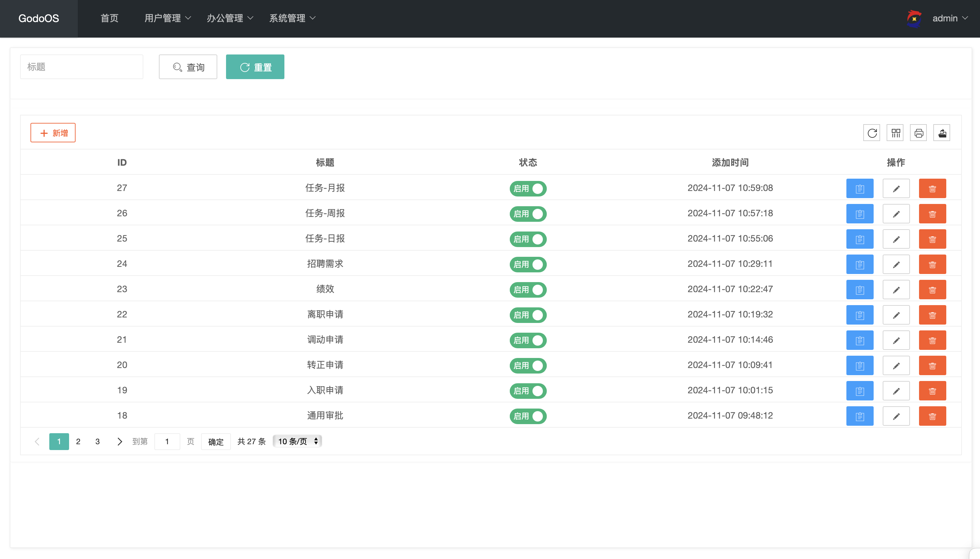This screenshot has width=980, height=559.
Task: Delete 通用审批 with the trash icon
Action: pos(932,416)
